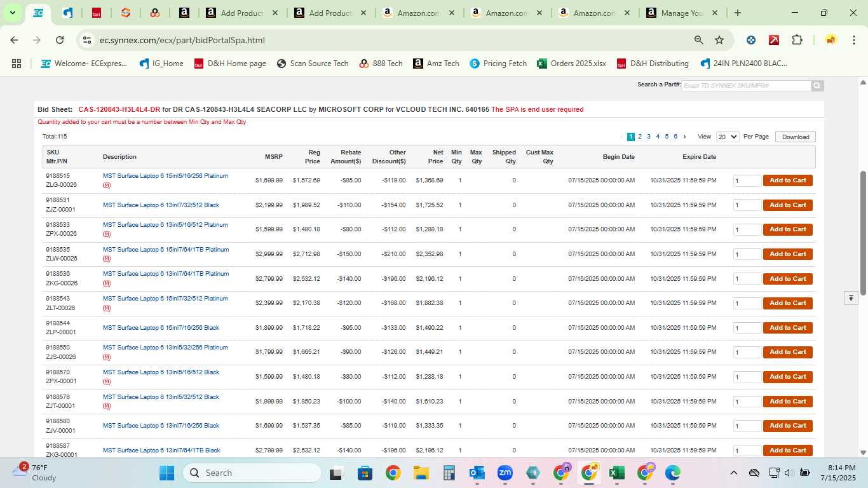Screen dimensions: 868x488
Task: Add to Cart for SKU 9188535
Action: pyautogui.click(x=788, y=254)
